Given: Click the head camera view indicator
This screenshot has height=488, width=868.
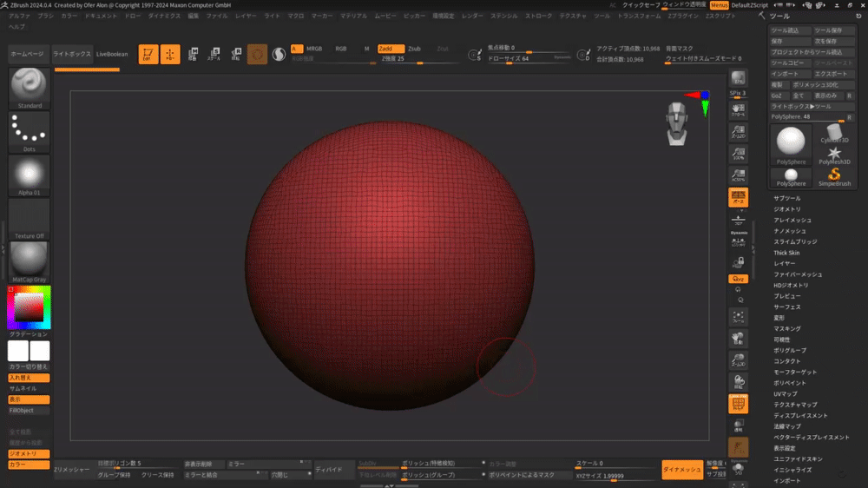Looking at the screenshot, I should click(x=676, y=124).
